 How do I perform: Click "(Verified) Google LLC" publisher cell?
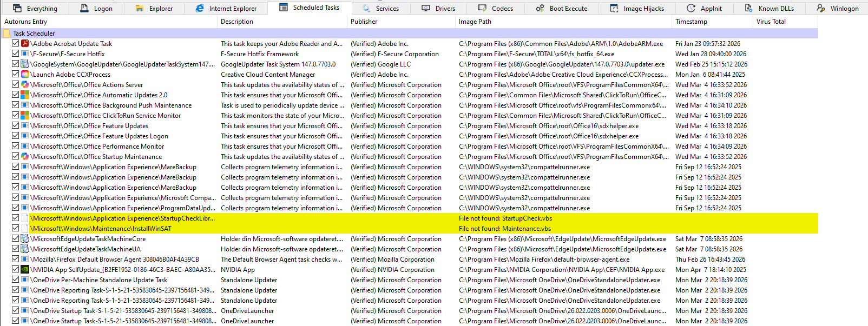click(380, 64)
